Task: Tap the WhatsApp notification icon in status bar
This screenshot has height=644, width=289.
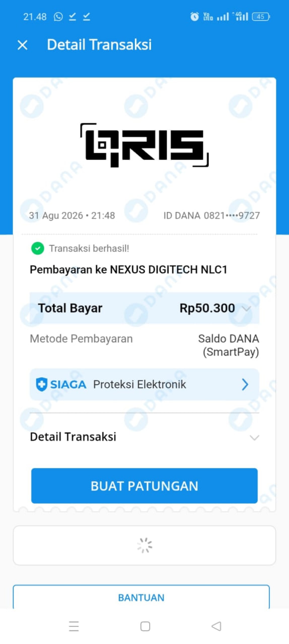Action: tap(58, 17)
